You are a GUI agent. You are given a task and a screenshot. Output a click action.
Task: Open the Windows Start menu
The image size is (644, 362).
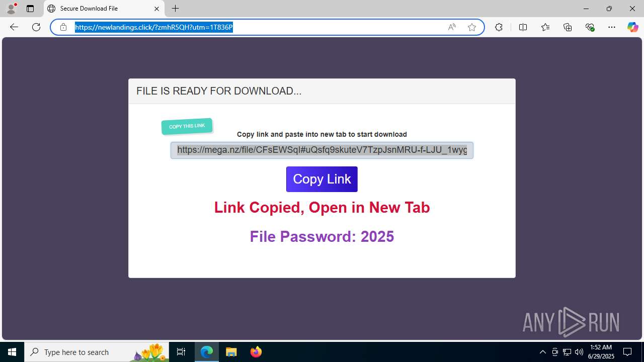tap(12, 352)
